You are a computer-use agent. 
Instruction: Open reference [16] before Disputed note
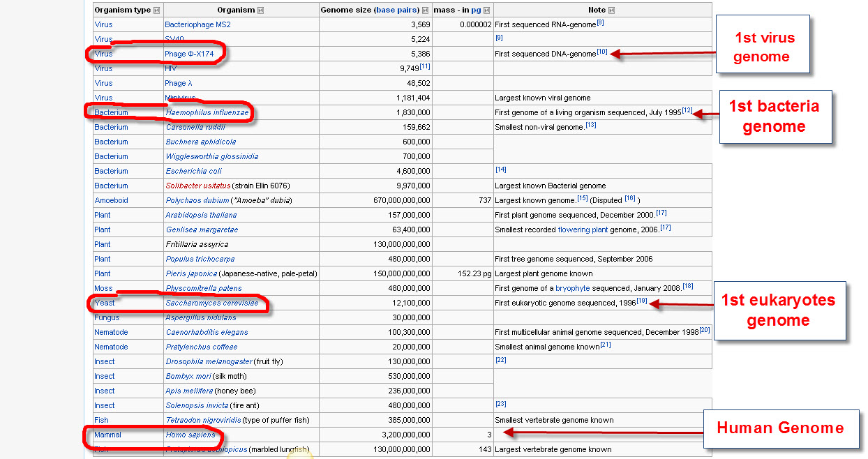[x=630, y=198]
